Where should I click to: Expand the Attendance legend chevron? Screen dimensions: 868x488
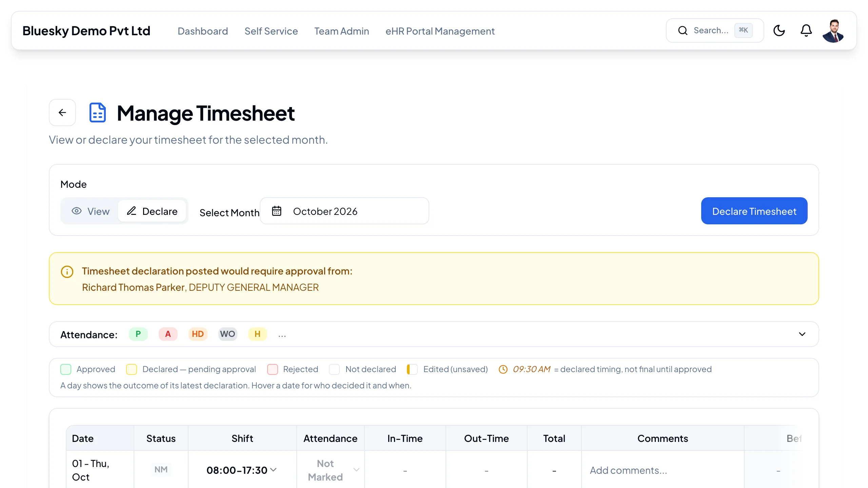802,334
